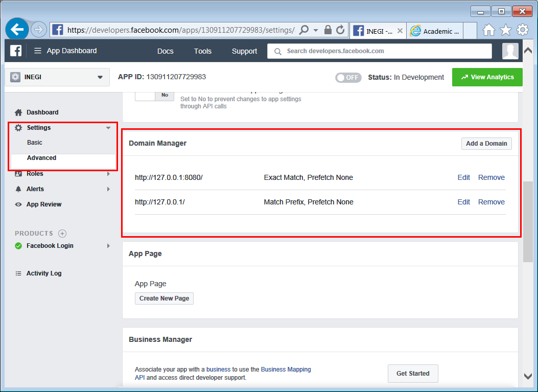Click the Roles icon in the sidebar
Screen dimensions: 538x392
tap(18, 174)
